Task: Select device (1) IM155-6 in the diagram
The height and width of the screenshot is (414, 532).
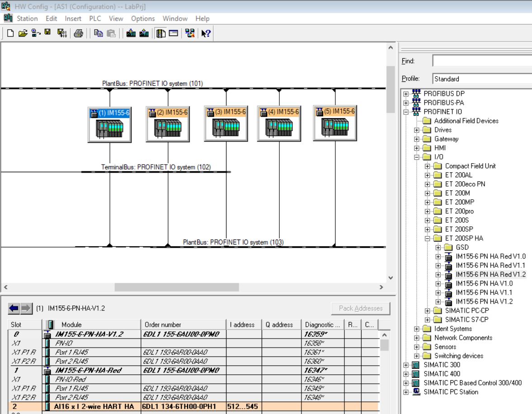Action: (x=109, y=125)
